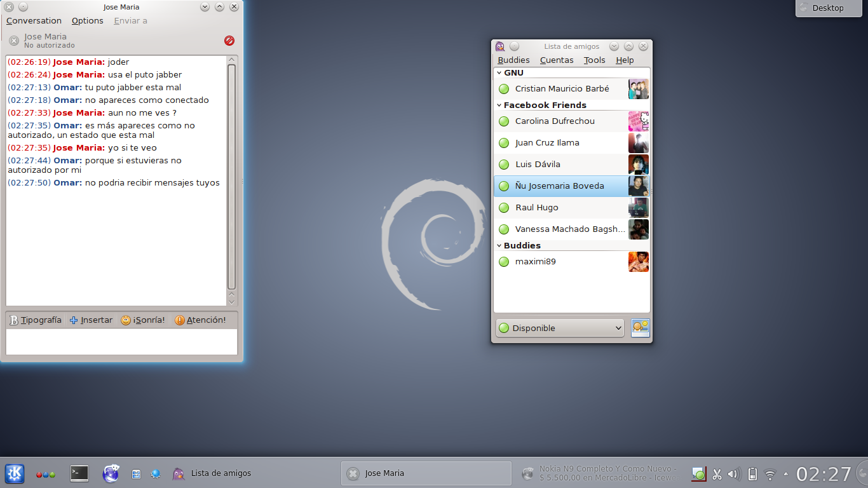Click Carolina Dufrechou's pink avatar
Screen dimensions: 868x488
pos(639,121)
